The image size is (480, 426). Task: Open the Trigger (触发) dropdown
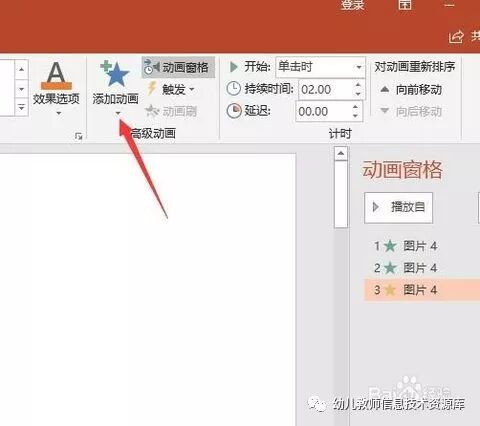pyautogui.click(x=171, y=89)
